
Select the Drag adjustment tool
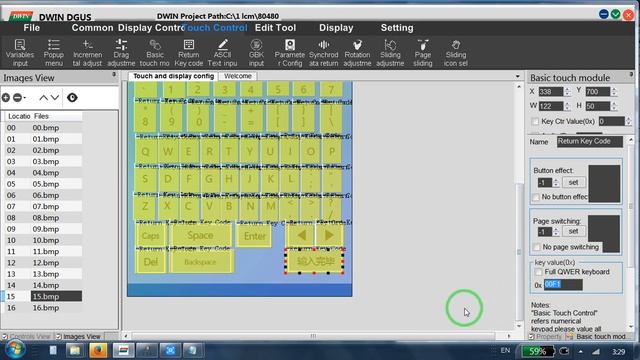tap(121, 53)
